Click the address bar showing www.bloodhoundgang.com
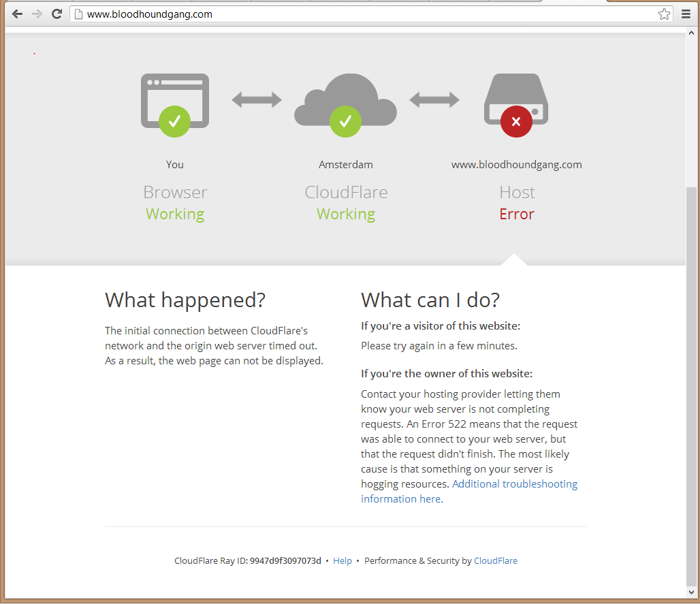Viewport: 700px width, 604px height. tap(371, 14)
